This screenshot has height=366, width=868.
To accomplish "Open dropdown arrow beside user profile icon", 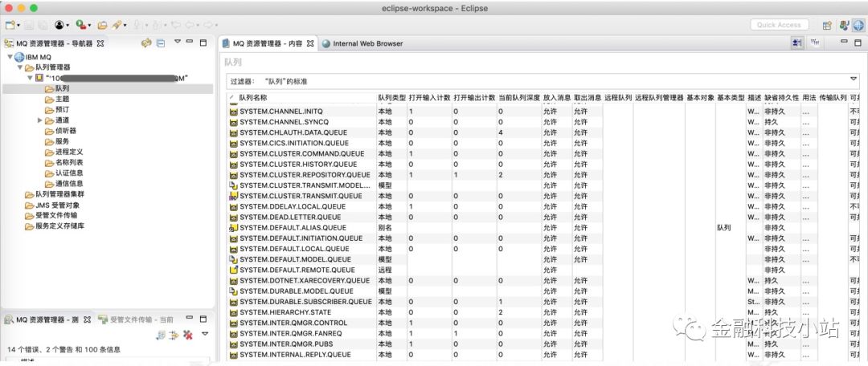I will (x=68, y=26).
